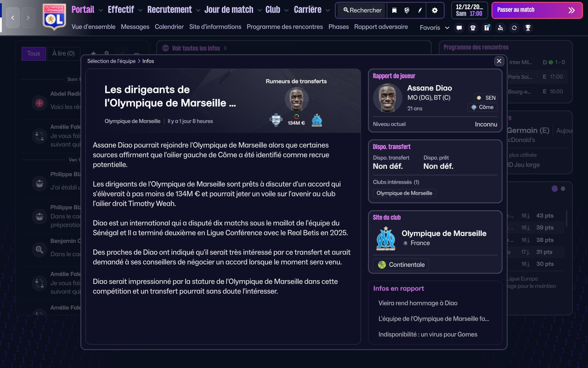Open the Effectif menu chevron

coord(140,10)
